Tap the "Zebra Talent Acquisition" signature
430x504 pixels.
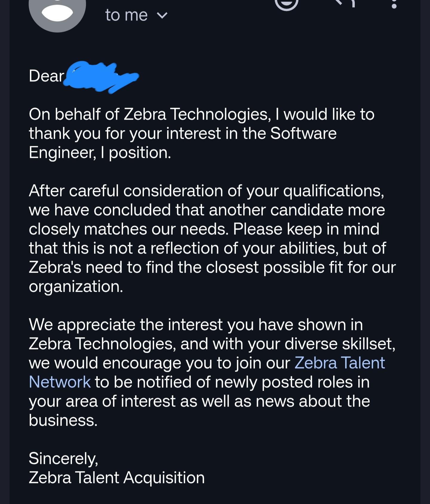(x=117, y=477)
